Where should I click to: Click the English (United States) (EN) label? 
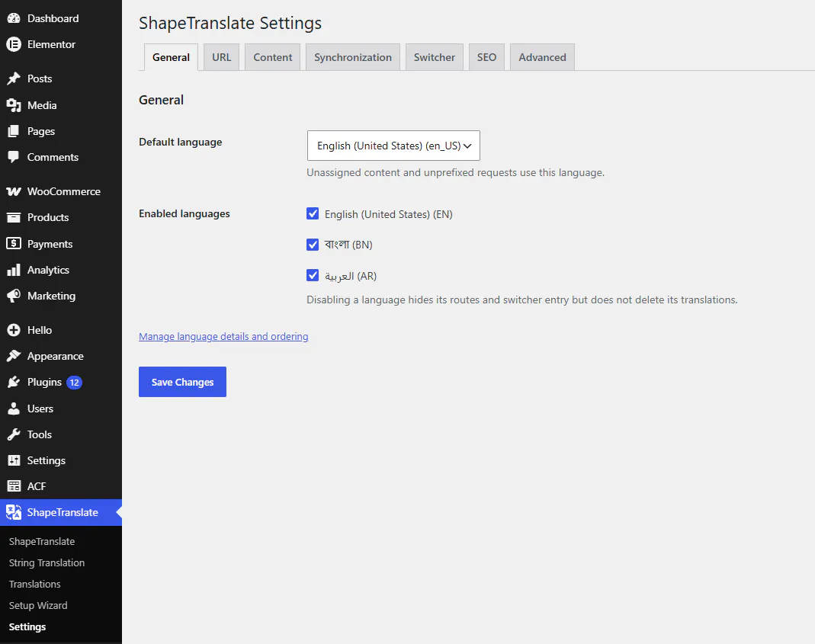388,214
